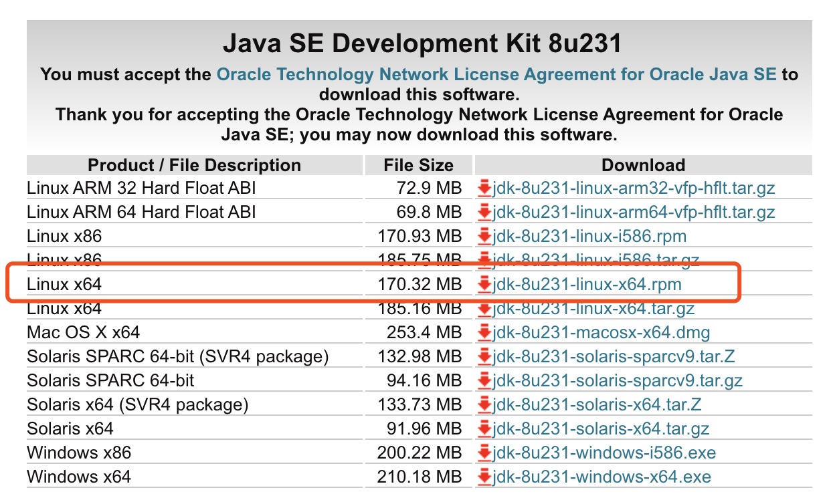Click the 133.73 MB file size cell

tap(419, 405)
